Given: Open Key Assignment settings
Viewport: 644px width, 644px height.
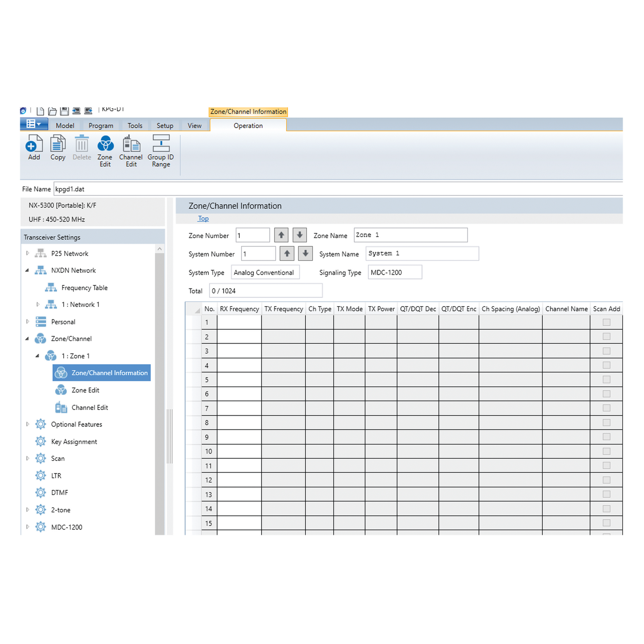Looking at the screenshot, I should (x=74, y=442).
